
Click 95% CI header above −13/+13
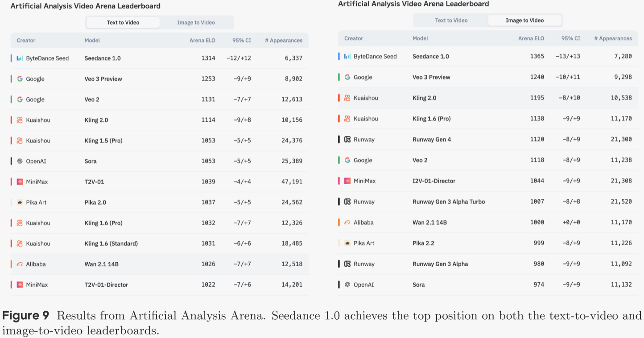(x=571, y=38)
